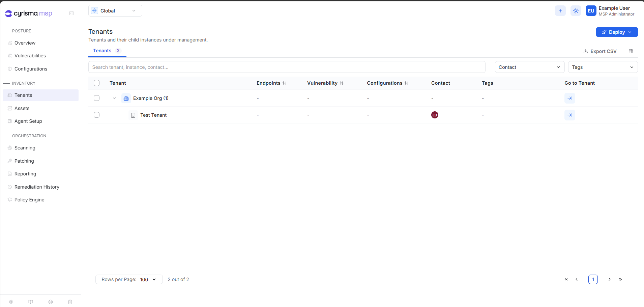Select all tenants with header checkbox
644x307 pixels.
pos(97,83)
